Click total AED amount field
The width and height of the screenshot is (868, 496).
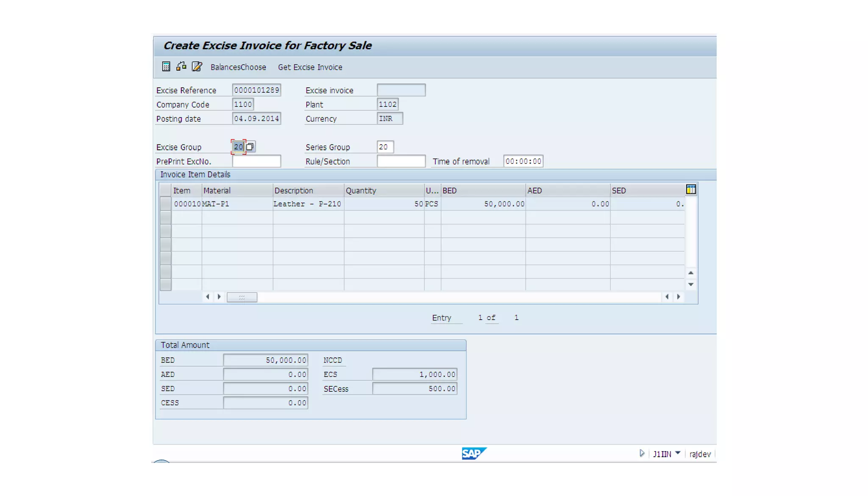tap(265, 374)
